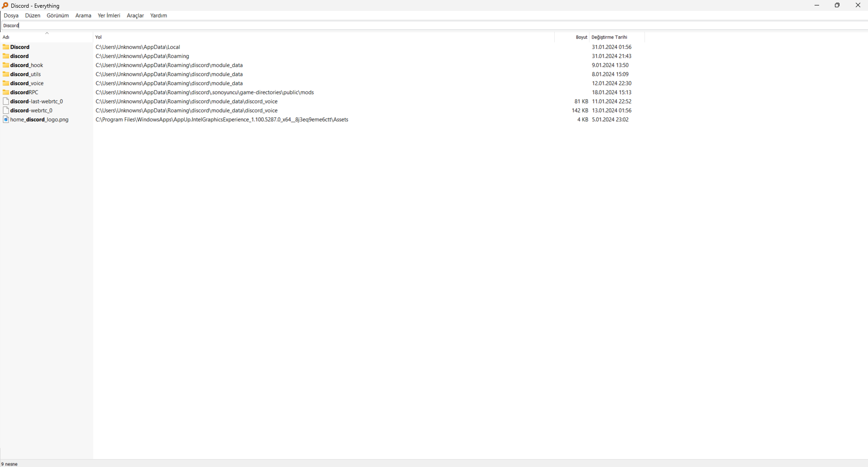Screen dimensions: 868x467
Task: Click the date 18.01.2024 15:13
Action: point(612,92)
